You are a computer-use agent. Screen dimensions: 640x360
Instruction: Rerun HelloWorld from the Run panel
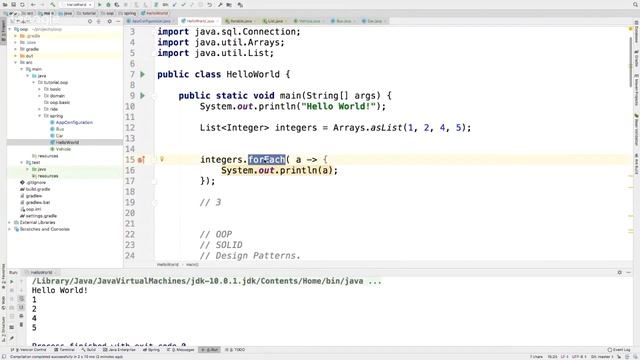[x=11, y=282]
